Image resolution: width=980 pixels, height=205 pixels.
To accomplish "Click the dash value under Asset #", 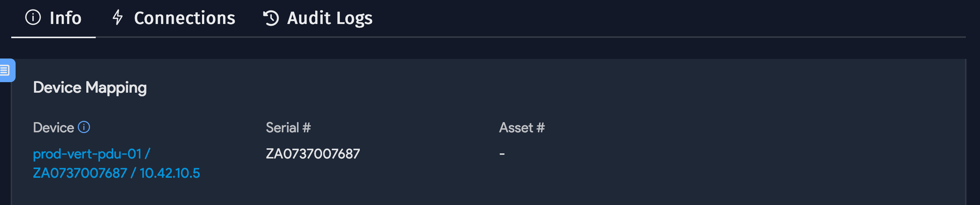I will tap(502, 154).
